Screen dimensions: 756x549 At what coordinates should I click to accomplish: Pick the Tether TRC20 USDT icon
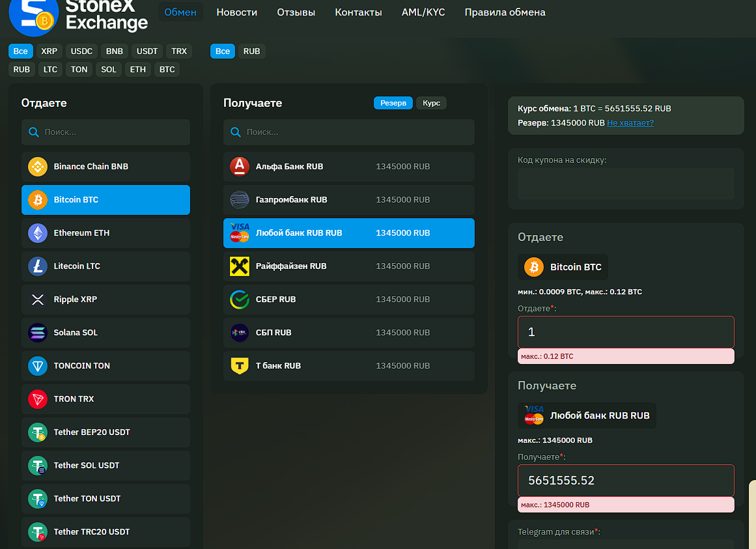pos(38,533)
